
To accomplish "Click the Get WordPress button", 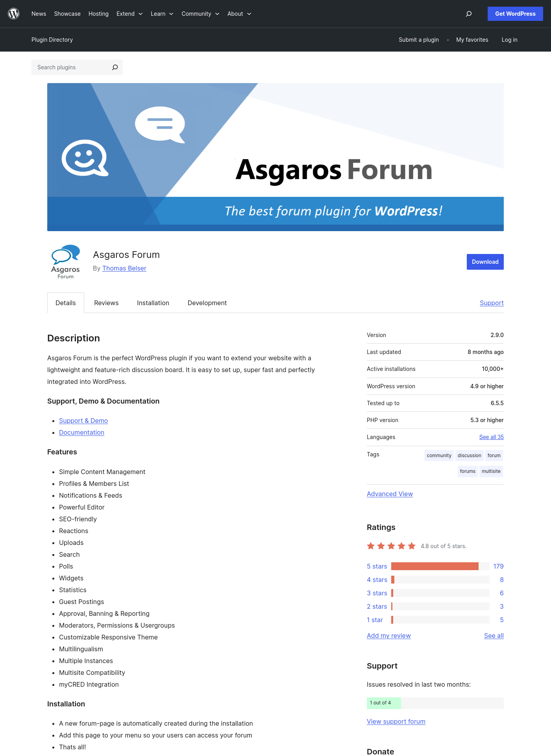I will (x=515, y=14).
